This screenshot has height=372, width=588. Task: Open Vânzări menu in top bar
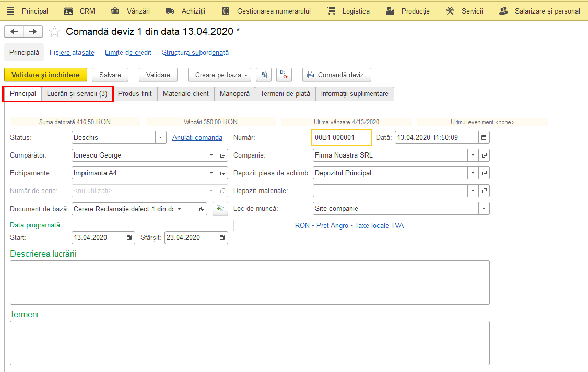(x=131, y=11)
